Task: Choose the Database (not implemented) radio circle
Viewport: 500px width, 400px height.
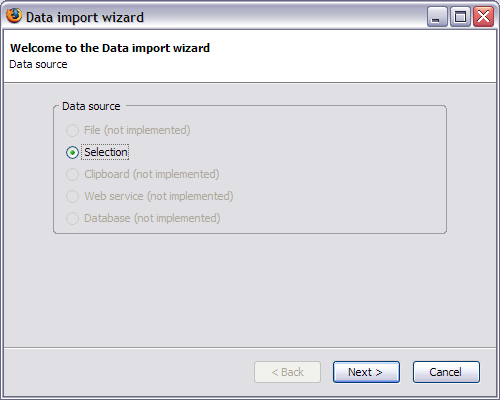Action: tap(72, 218)
